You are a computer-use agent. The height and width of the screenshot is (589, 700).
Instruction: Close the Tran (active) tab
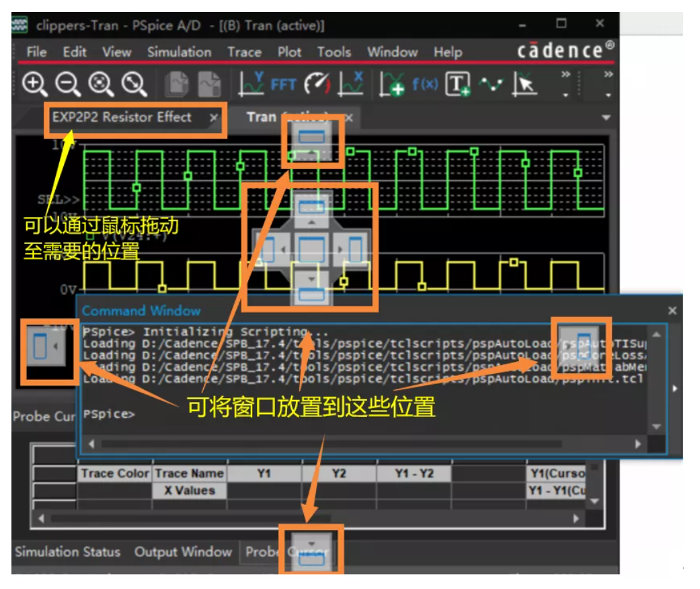click(349, 118)
